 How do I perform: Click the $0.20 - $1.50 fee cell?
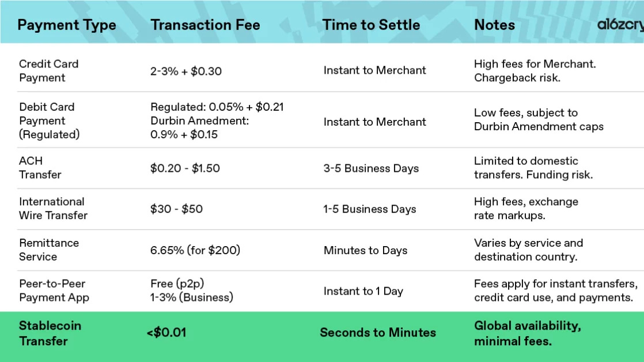pyautogui.click(x=185, y=168)
